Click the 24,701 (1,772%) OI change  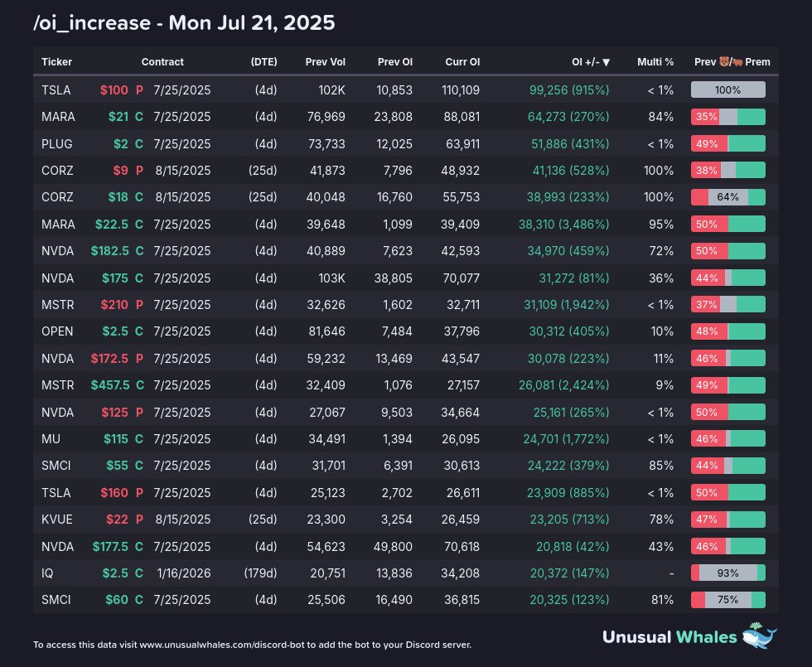tap(566, 438)
